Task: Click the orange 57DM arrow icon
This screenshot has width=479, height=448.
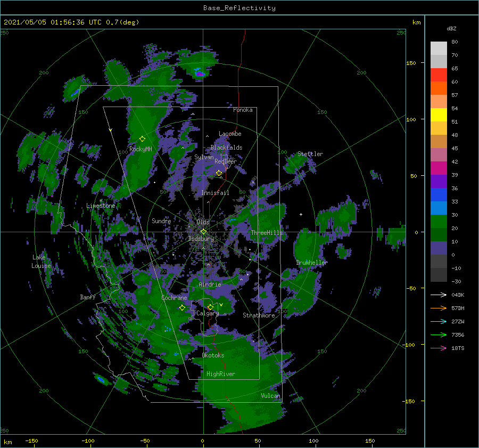Action: (x=439, y=308)
